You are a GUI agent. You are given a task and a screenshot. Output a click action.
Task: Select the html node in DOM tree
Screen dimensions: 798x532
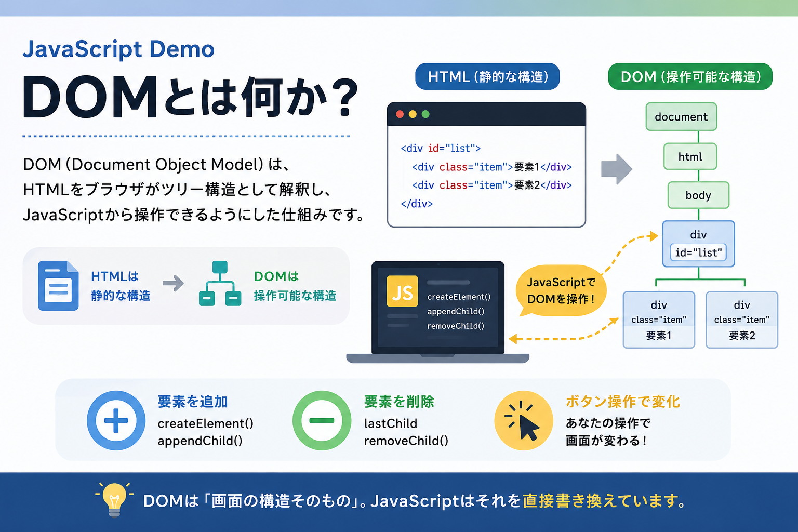coord(690,156)
